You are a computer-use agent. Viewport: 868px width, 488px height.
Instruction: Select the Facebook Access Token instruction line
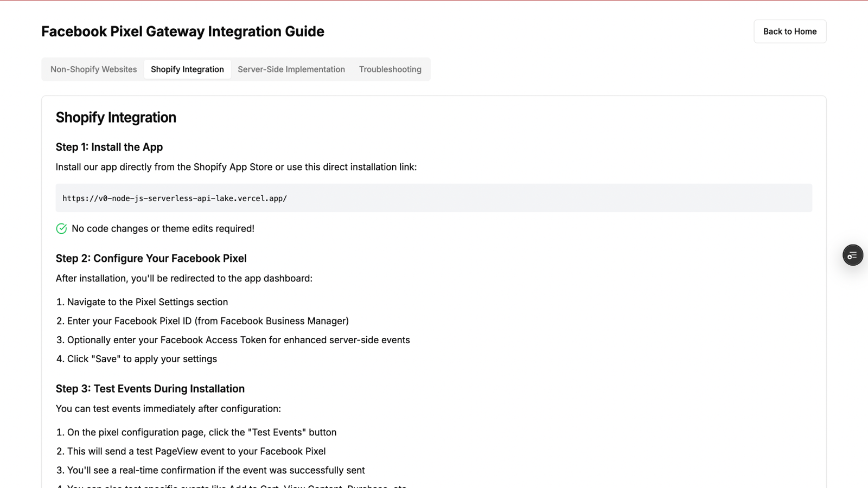(x=233, y=340)
